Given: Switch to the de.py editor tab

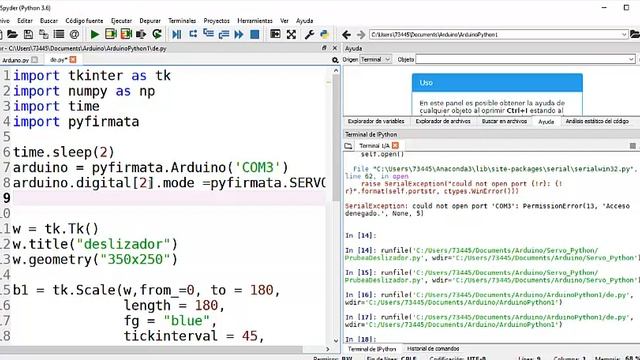Looking at the screenshot, I should coord(58,60).
